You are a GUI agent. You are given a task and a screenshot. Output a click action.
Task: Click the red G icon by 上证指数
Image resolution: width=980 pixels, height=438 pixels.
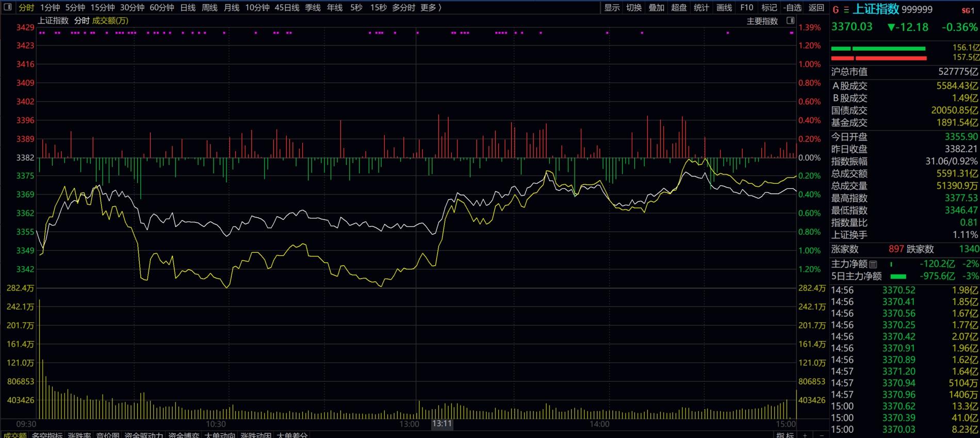pyautogui.click(x=836, y=10)
